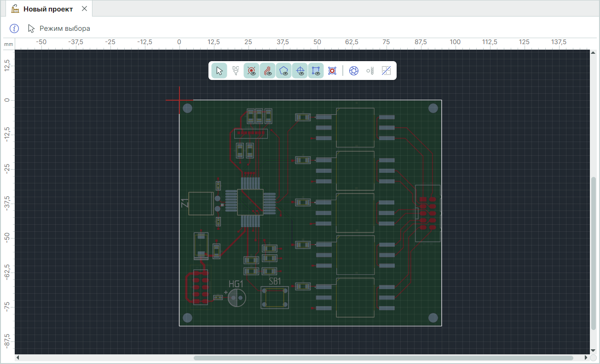The height and width of the screenshot is (364, 600).
Task: Toggle crosshair target visibility icon
Action: tap(300, 71)
